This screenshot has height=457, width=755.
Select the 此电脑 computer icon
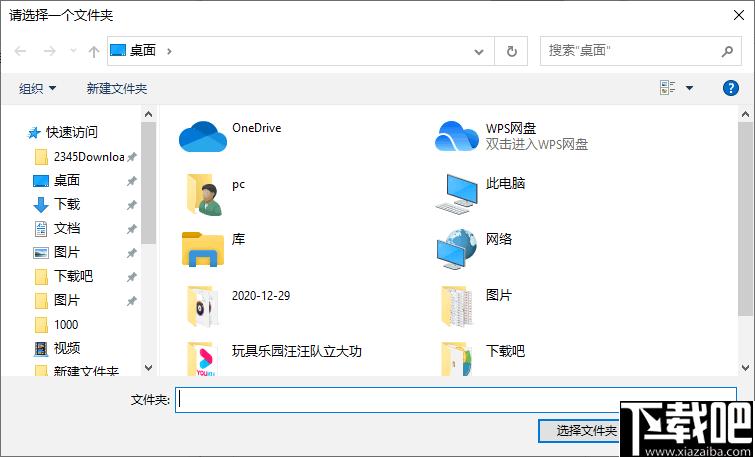pyautogui.click(x=456, y=194)
